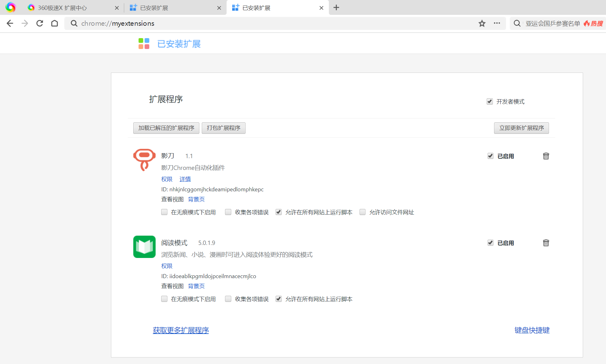The image size is (606, 364).
Task: Toggle 开发者模式 checkbox
Action: click(490, 102)
